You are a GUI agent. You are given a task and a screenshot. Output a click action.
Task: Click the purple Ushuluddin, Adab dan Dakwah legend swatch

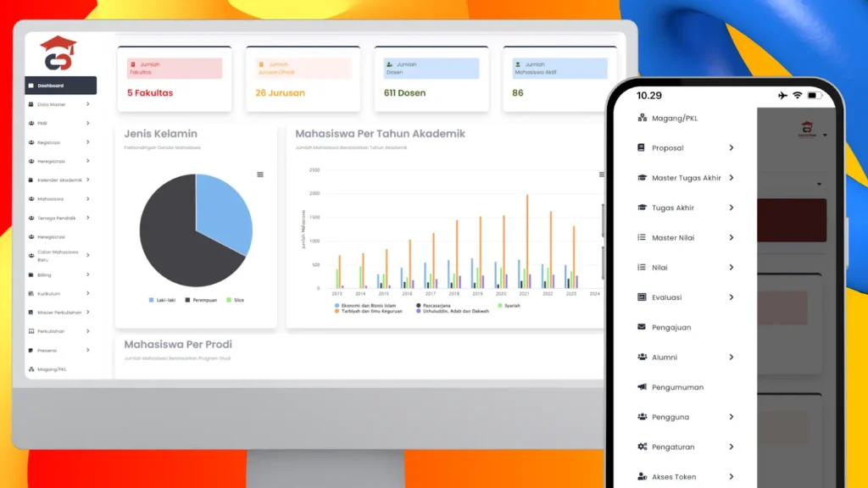419,311
